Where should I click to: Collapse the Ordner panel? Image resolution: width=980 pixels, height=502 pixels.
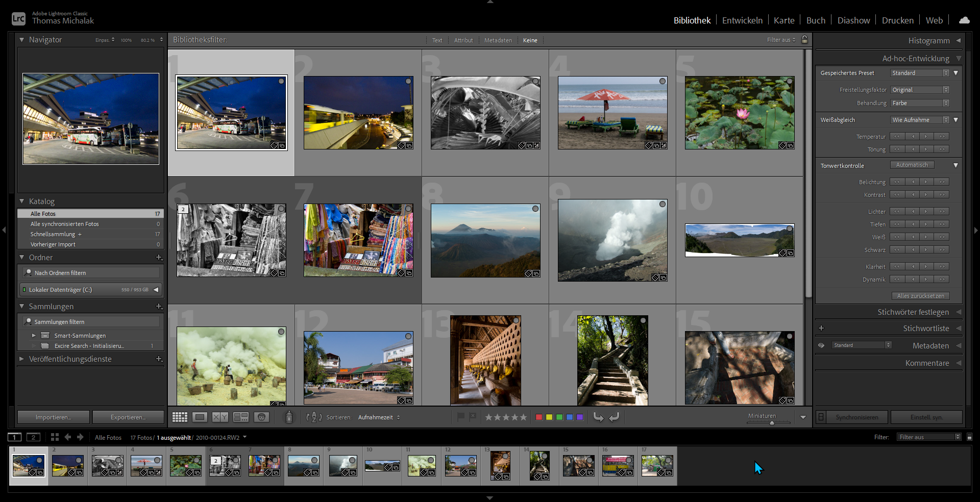click(22, 258)
